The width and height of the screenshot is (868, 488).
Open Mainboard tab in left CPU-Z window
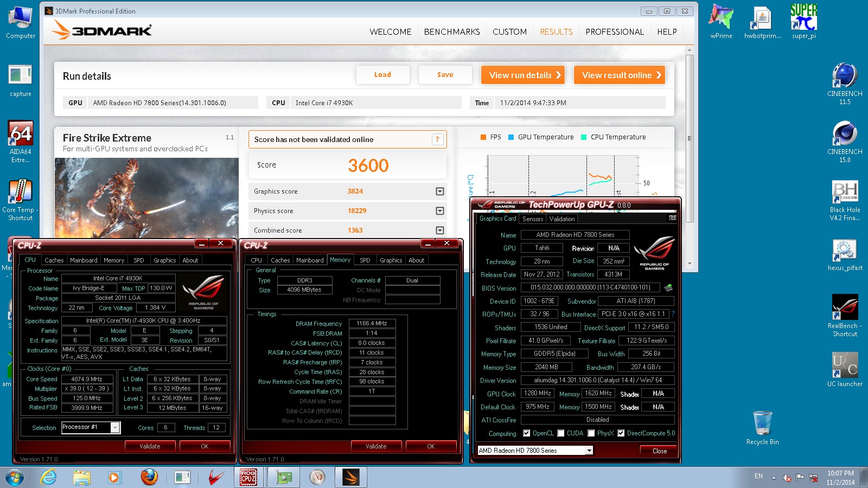(84, 260)
